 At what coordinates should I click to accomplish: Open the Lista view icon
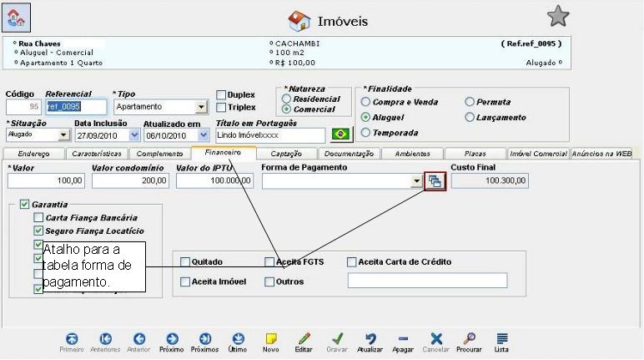point(501,339)
